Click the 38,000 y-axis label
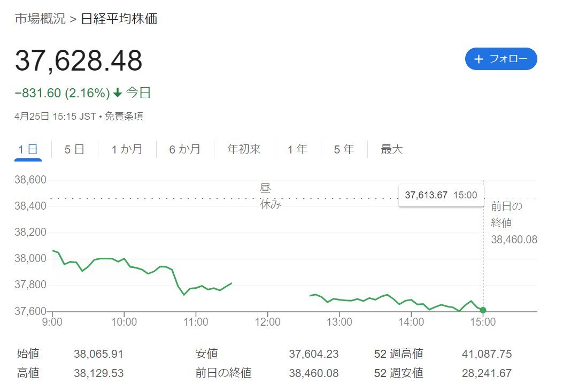 30,258
